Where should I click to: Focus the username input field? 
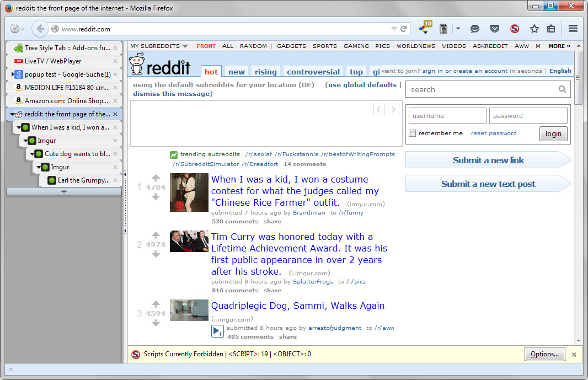coord(447,115)
